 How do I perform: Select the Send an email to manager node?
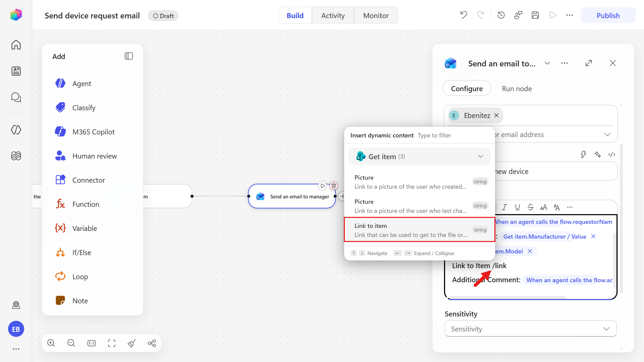tap(292, 196)
